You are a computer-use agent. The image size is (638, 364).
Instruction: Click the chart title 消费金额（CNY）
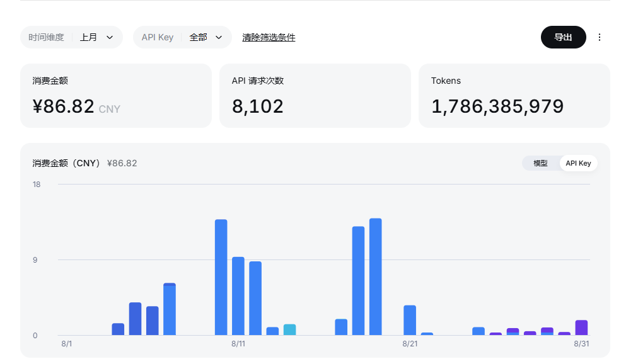(66, 163)
